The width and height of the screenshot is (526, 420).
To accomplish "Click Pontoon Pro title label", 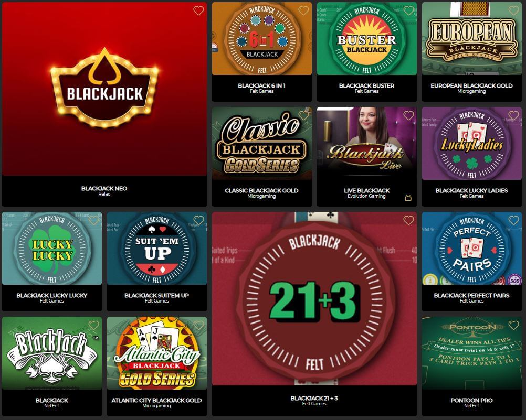I will point(471,400).
